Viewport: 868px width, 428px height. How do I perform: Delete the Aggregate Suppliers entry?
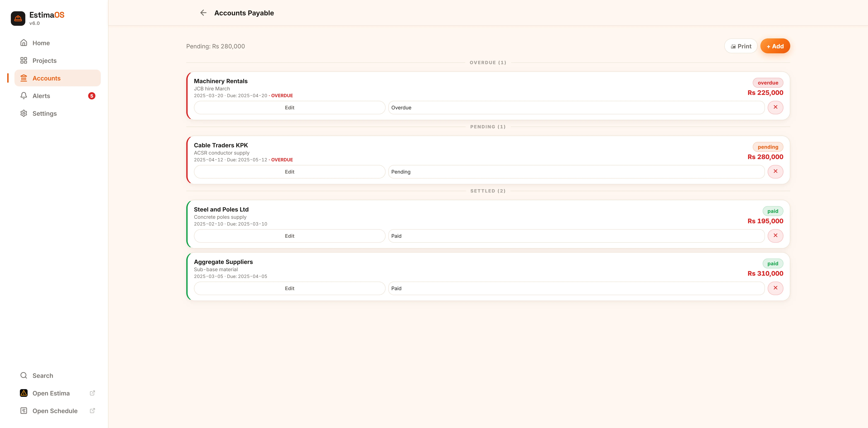pyautogui.click(x=775, y=288)
